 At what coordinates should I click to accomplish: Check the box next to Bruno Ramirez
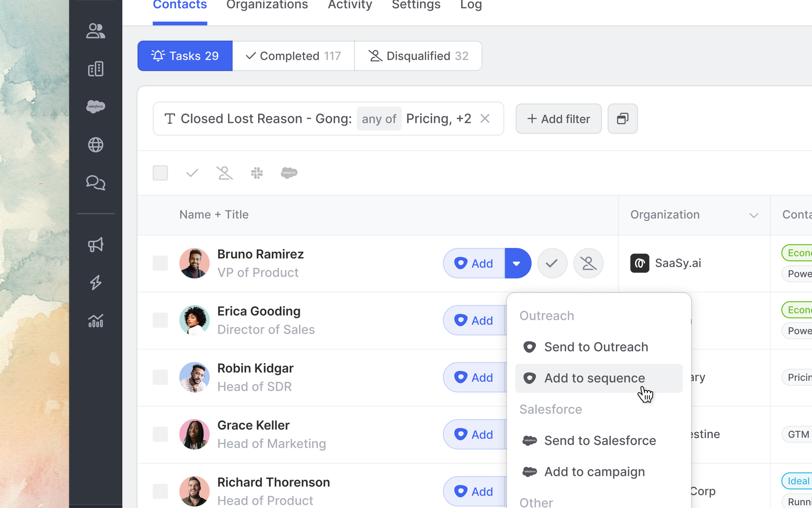[160, 263]
